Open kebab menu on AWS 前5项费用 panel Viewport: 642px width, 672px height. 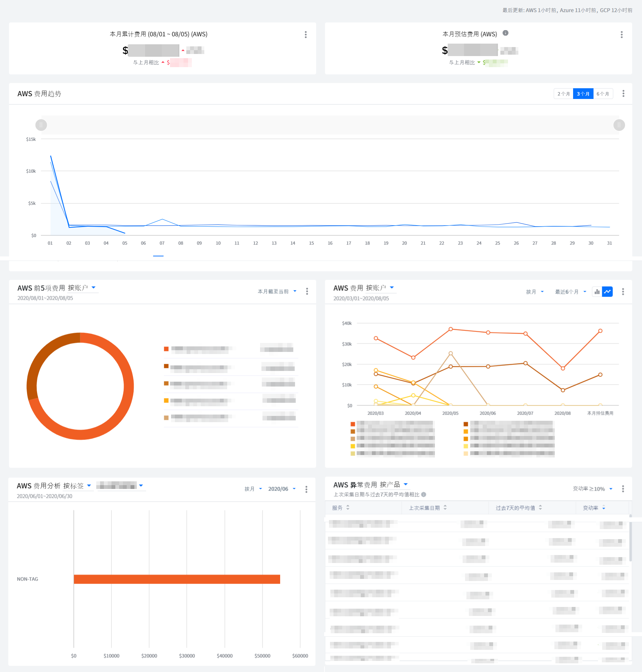click(307, 292)
